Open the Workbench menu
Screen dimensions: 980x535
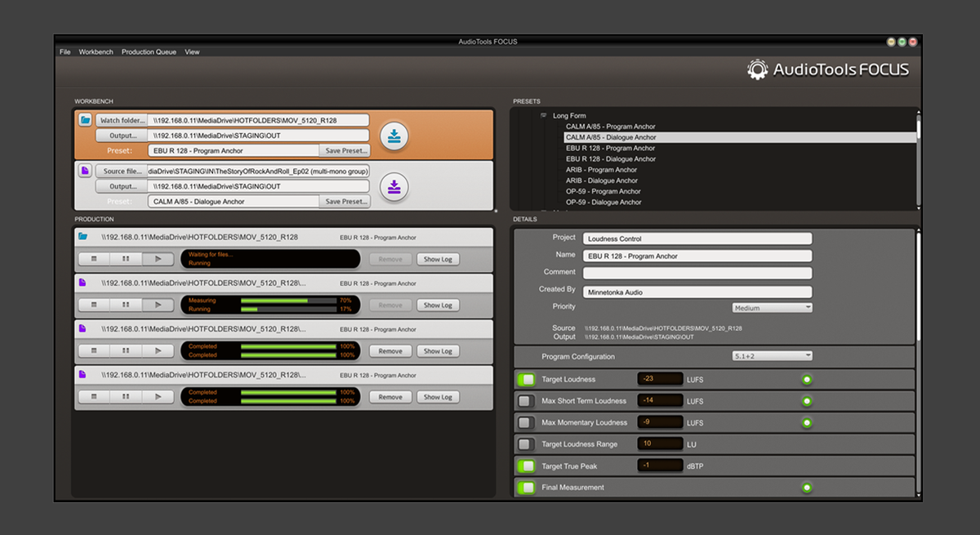[96, 51]
